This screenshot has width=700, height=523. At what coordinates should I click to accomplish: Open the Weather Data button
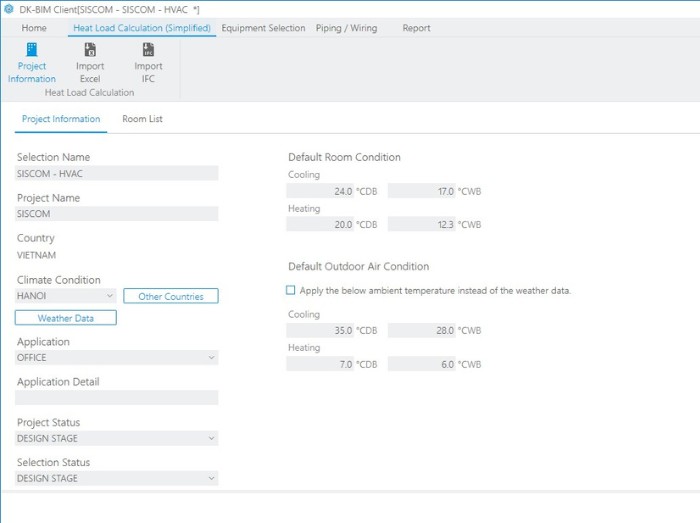click(66, 318)
